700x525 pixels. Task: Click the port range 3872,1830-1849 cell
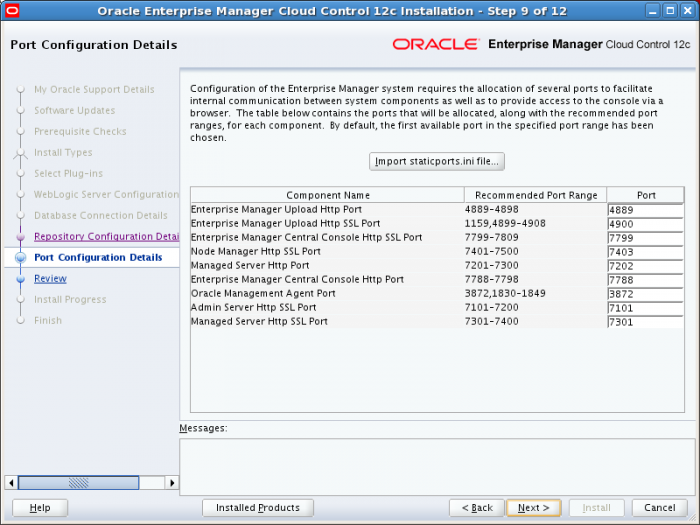click(505, 293)
